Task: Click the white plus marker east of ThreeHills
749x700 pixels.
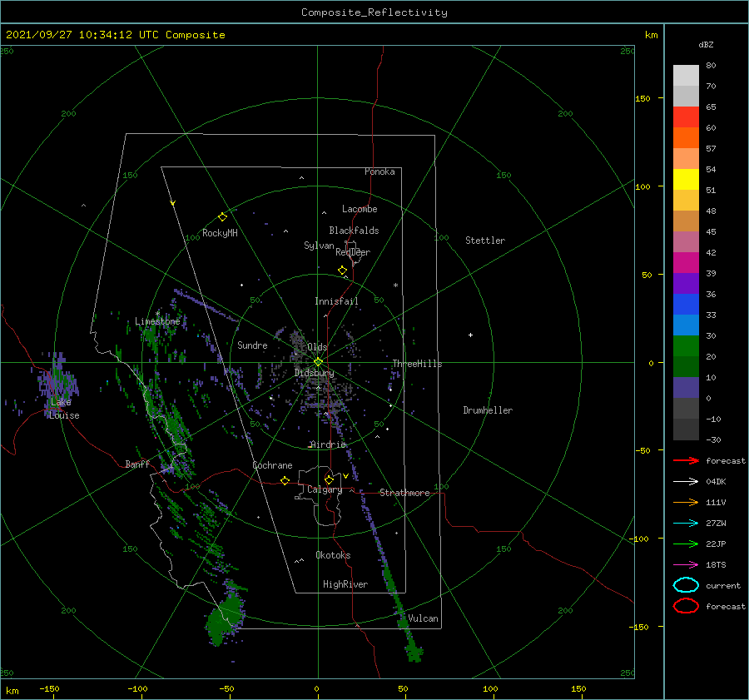Action: [470, 335]
